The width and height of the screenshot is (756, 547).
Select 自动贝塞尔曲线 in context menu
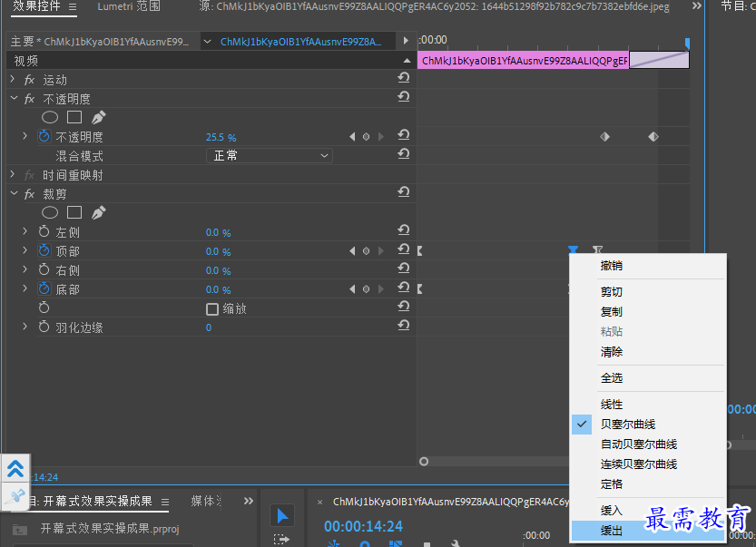648,444
